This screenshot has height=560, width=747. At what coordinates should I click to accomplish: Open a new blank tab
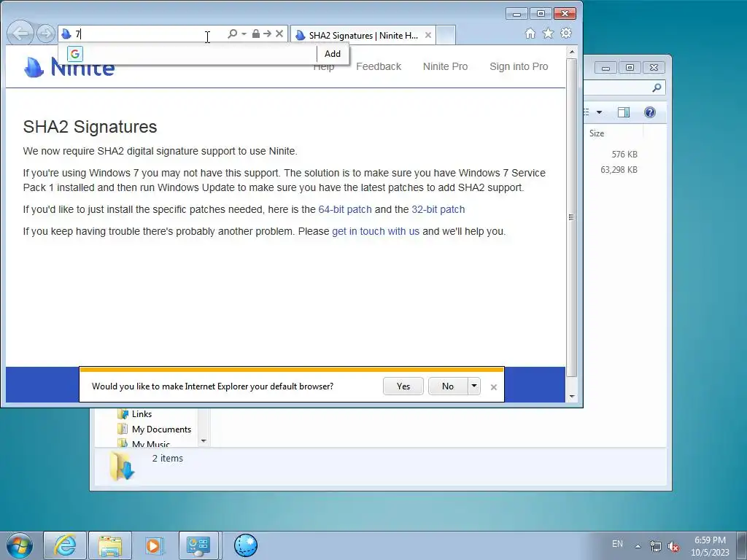[x=446, y=35]
